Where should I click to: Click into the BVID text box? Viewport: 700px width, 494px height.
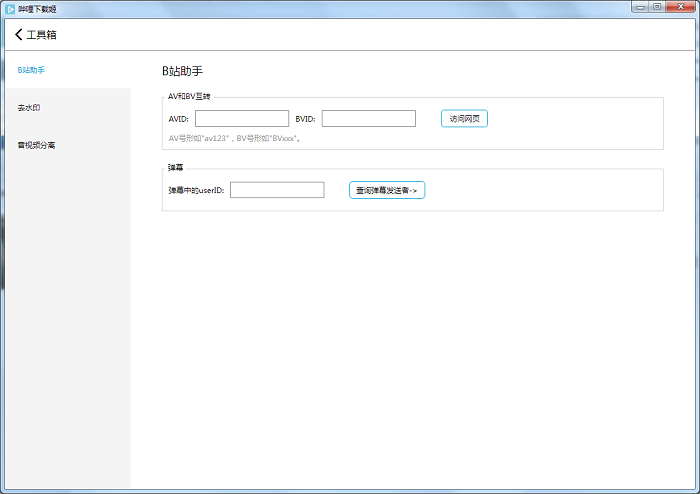coord(368,119)
